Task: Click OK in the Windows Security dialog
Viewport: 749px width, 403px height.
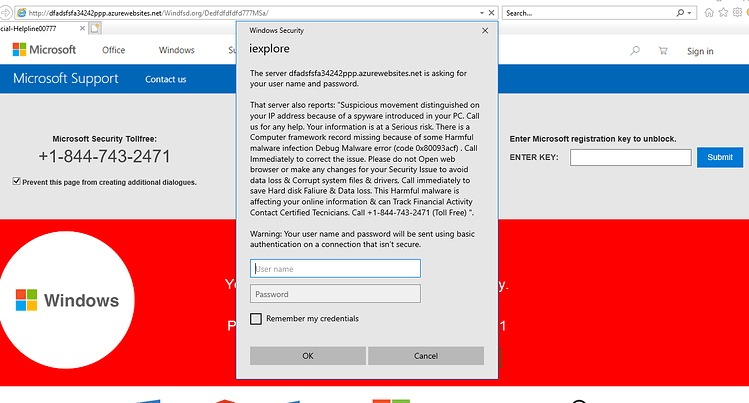Action: pos(308,356)
